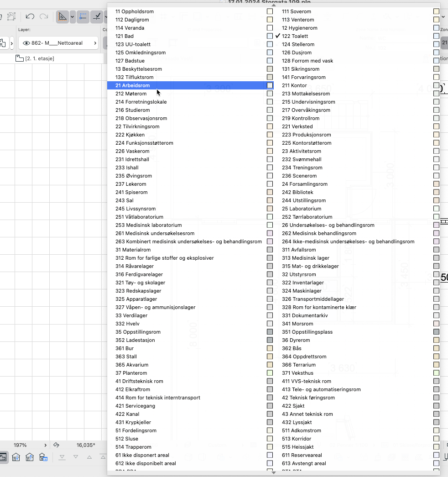Click the scroll-down arrow at list bottom

(274, 472)
